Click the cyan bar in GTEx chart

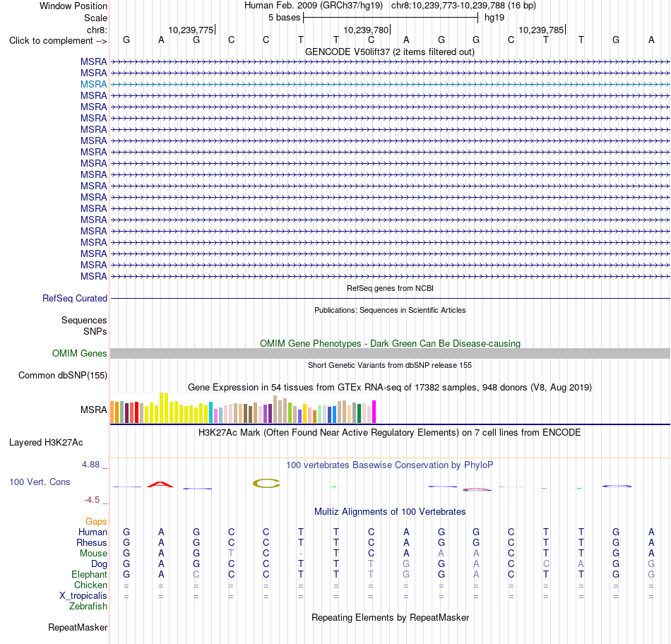coord(210,412)
